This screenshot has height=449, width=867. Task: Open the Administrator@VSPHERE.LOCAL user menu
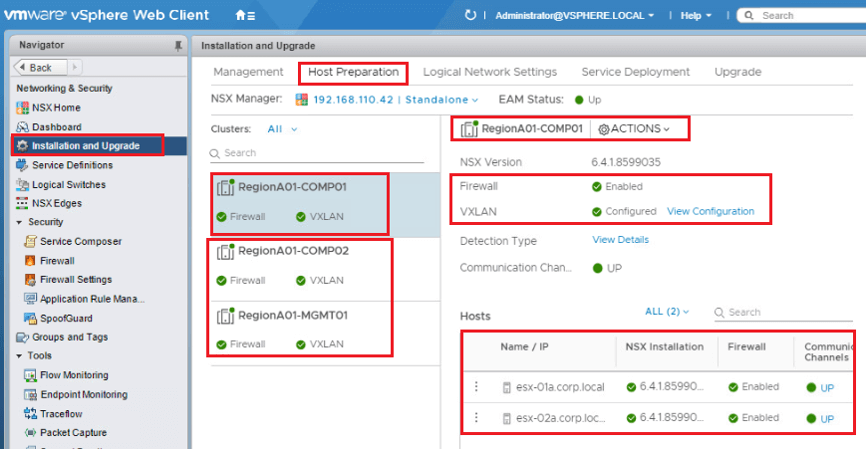(x=575, y=15)
